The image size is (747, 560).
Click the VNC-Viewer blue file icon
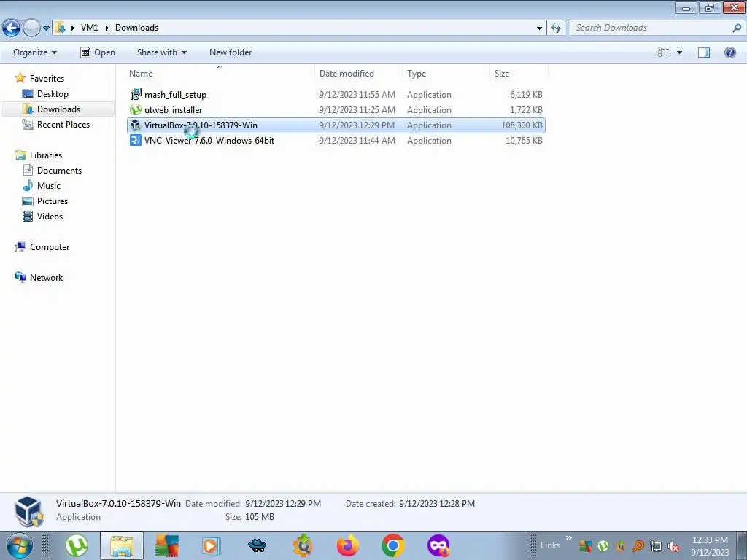pos(136,140)
